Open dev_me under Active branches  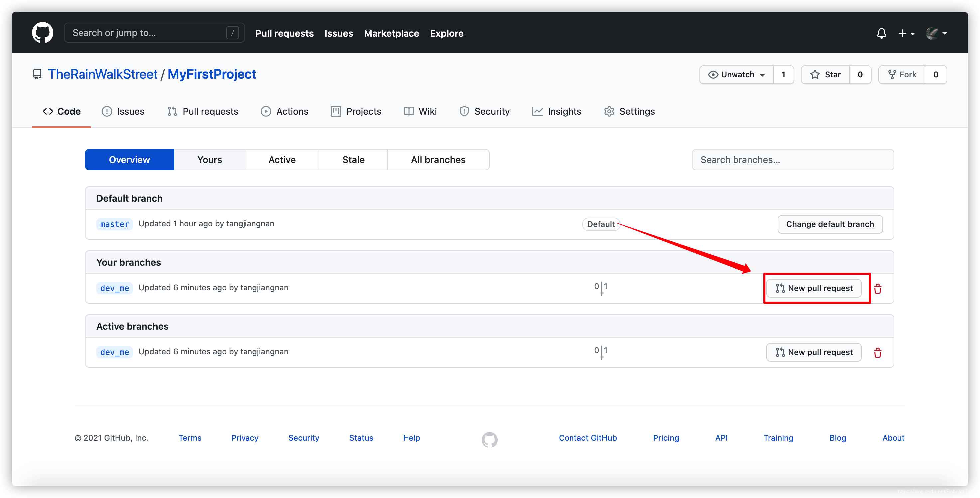(x=114, y=352)
